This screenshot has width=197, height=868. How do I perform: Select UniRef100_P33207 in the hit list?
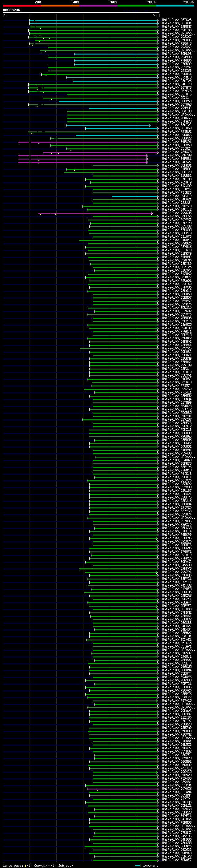(176, 67)
